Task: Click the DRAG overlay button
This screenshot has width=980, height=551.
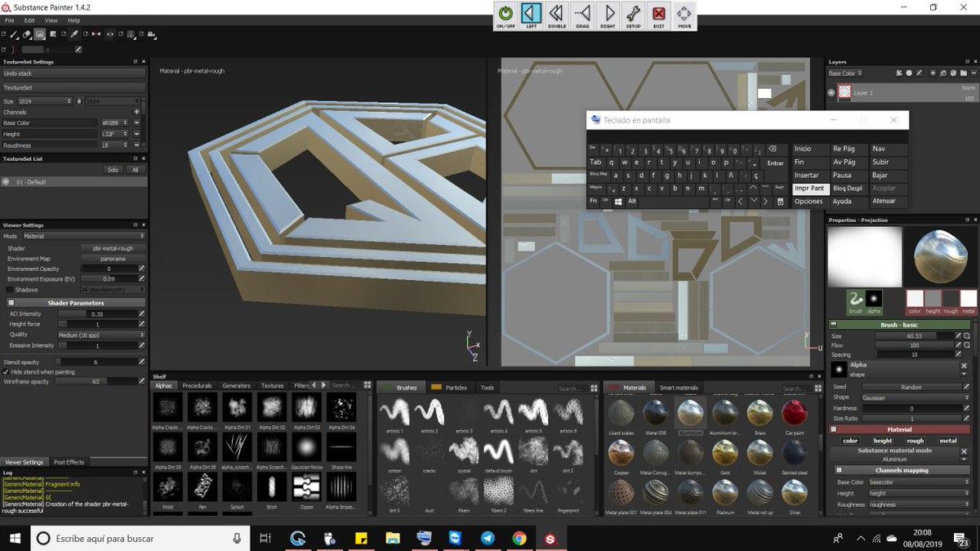Action: pos(582,16)
